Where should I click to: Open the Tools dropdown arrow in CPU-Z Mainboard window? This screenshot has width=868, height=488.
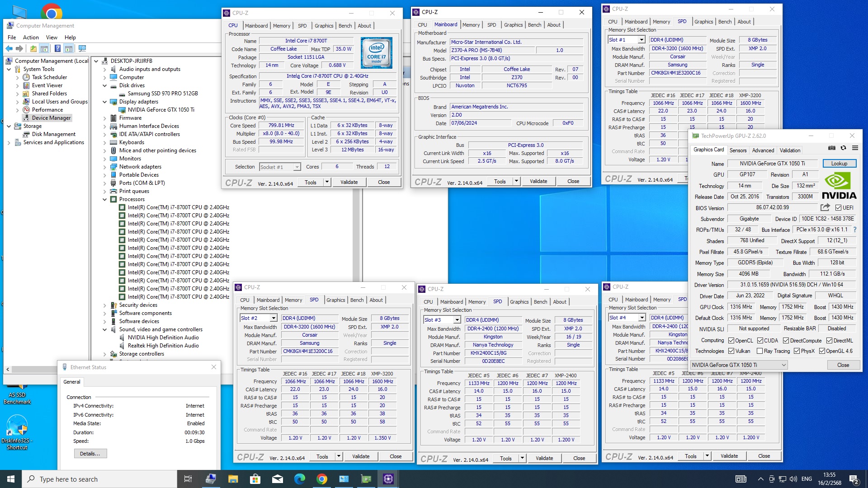pos(516,181)
